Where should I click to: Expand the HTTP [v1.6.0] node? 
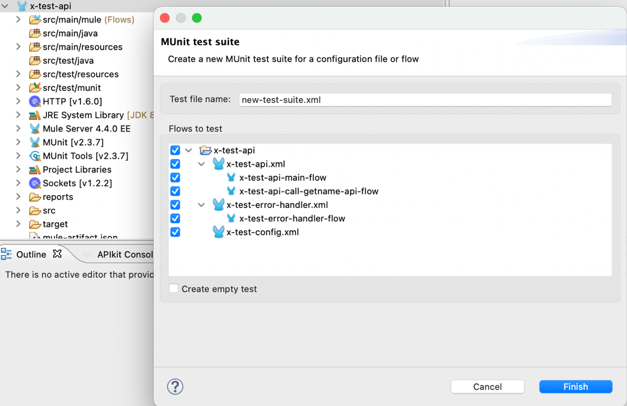coord(18,101)
